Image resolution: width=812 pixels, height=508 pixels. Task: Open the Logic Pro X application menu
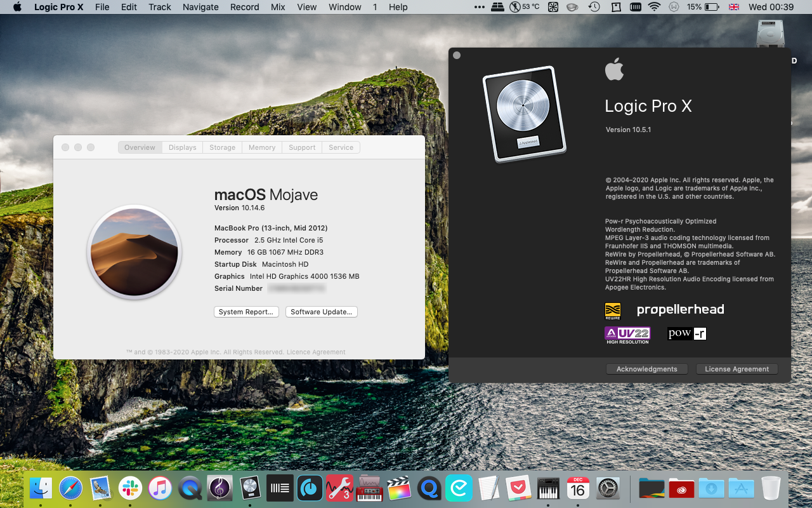(59, 7)
